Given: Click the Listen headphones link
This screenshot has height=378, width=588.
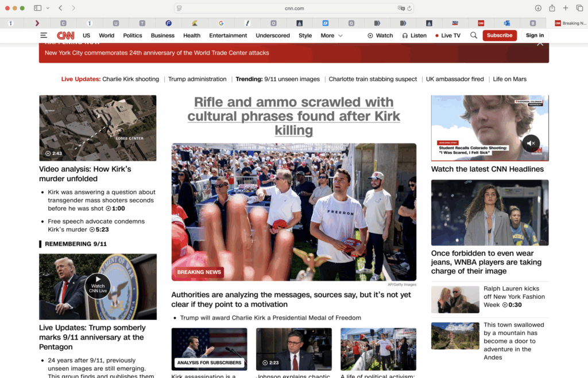Looking at the screenshot, I should tap(414, 35).
